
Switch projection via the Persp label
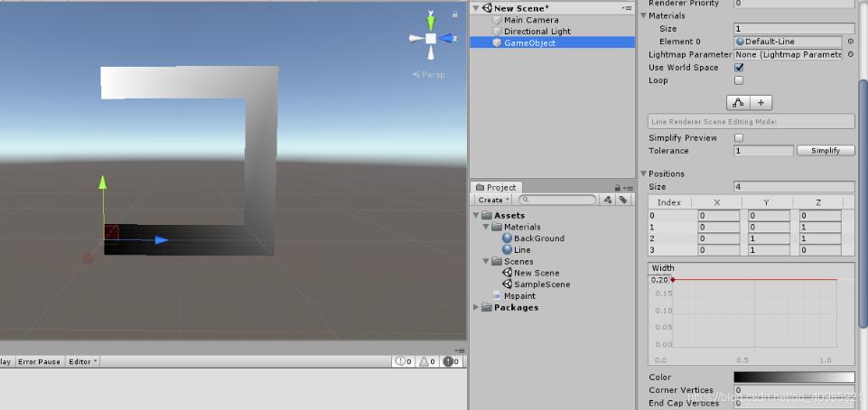[428, 75]
